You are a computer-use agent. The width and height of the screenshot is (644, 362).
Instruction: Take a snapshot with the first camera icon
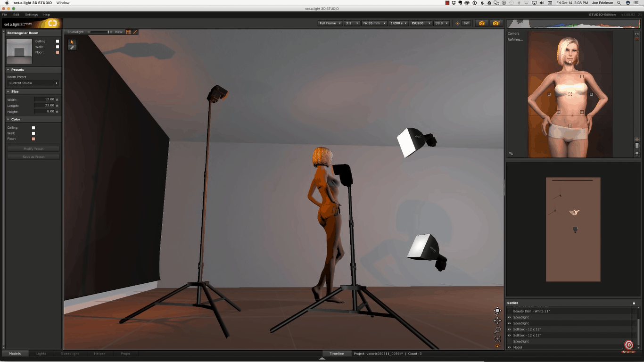pos(482,23)
